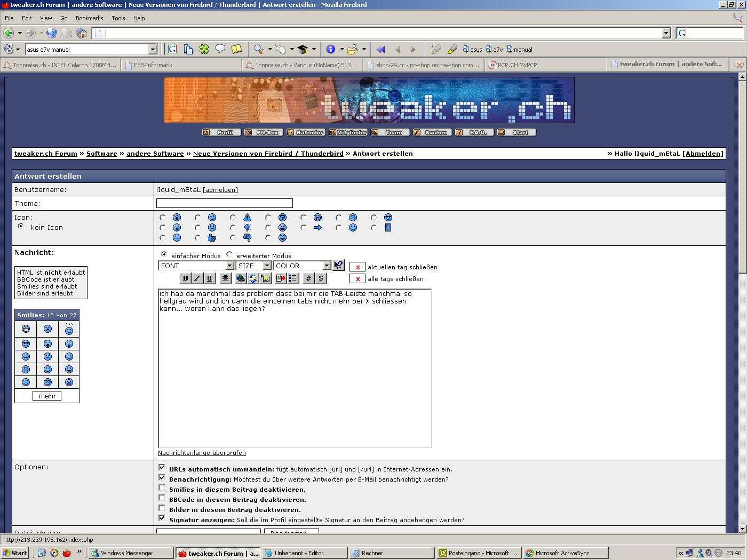Viewport: 747px width, 560px height.
Task: Click the center-align text button
Action: click(x=225, y=278)
